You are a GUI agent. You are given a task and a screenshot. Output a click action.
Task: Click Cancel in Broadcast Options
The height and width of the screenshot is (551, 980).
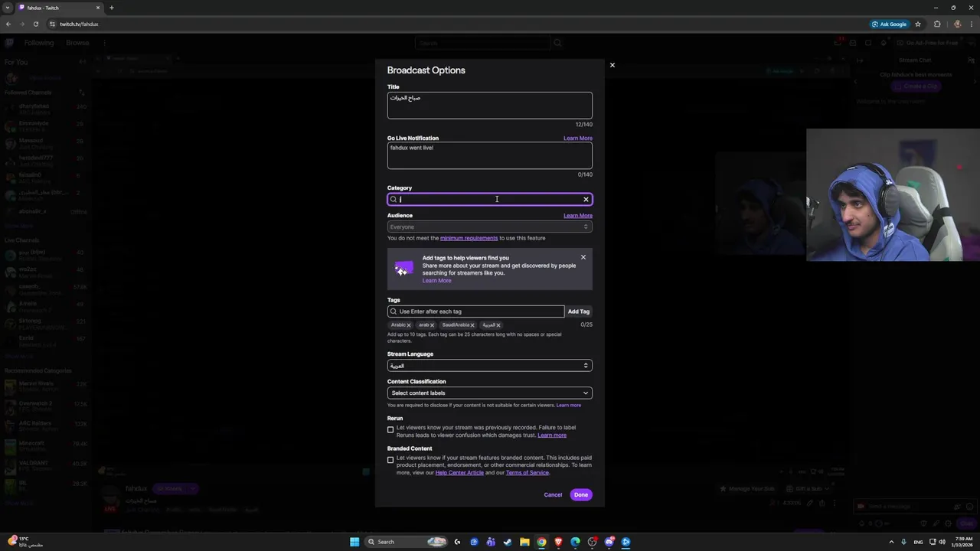coord(553,495)
